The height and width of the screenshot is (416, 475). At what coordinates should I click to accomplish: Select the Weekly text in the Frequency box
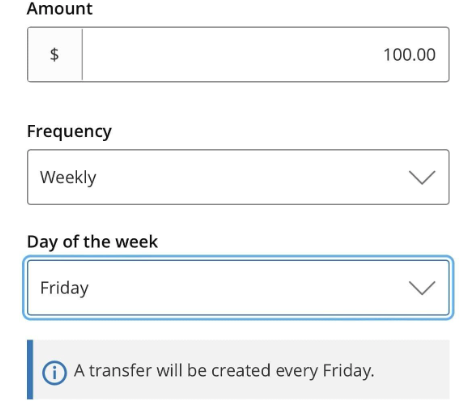[68, 177]
